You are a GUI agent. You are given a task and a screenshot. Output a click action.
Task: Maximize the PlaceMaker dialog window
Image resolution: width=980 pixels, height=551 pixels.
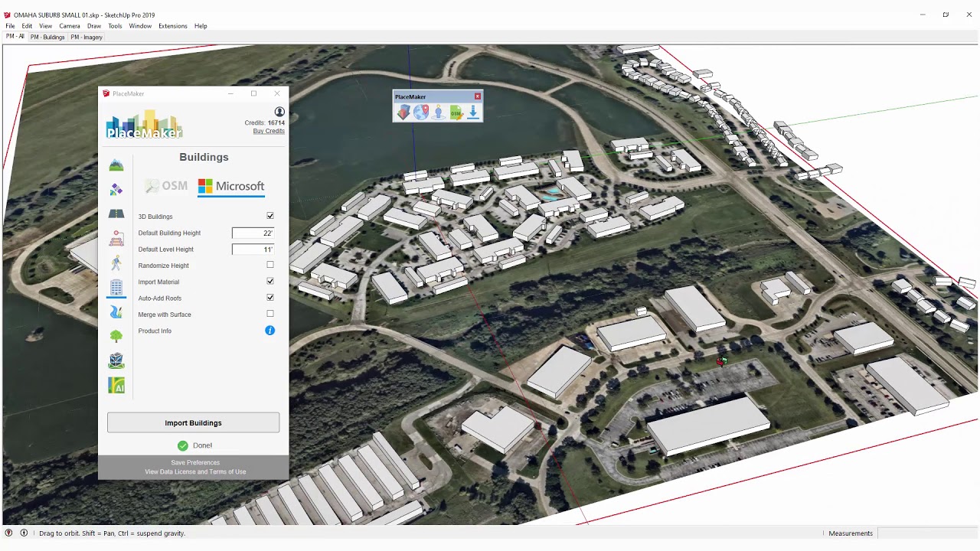253,93
